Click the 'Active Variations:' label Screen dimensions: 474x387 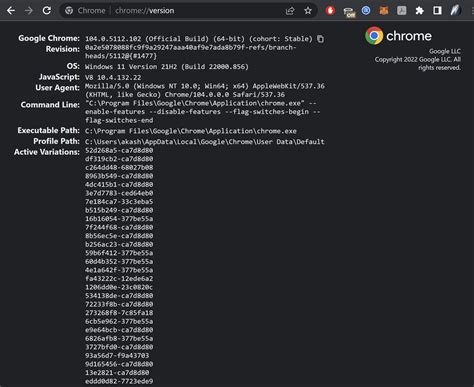tap(47, 152)
